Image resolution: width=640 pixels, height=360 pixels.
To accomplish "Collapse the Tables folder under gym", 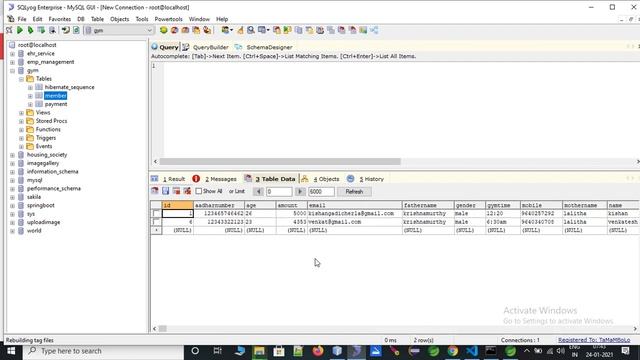I will point(21,79).
